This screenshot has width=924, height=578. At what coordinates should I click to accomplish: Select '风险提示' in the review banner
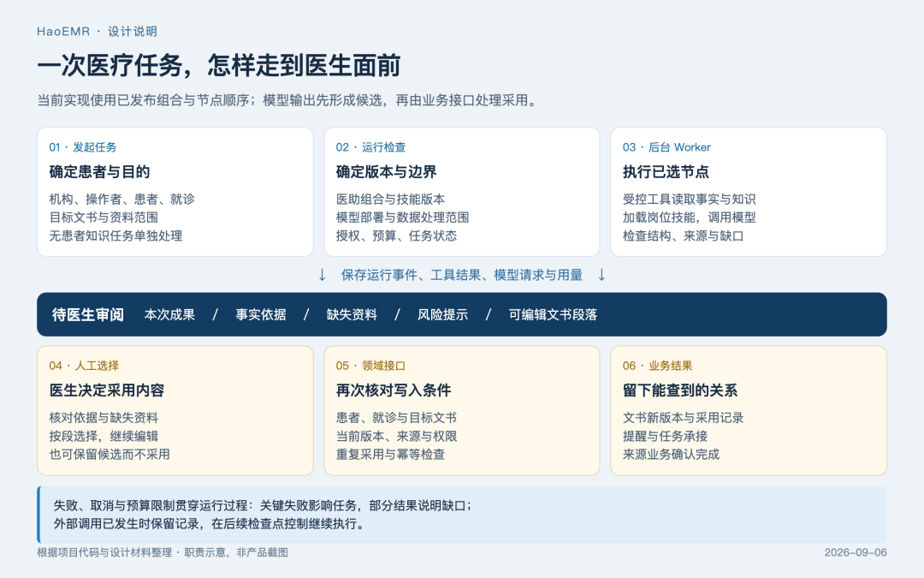(x=442, y=314)
